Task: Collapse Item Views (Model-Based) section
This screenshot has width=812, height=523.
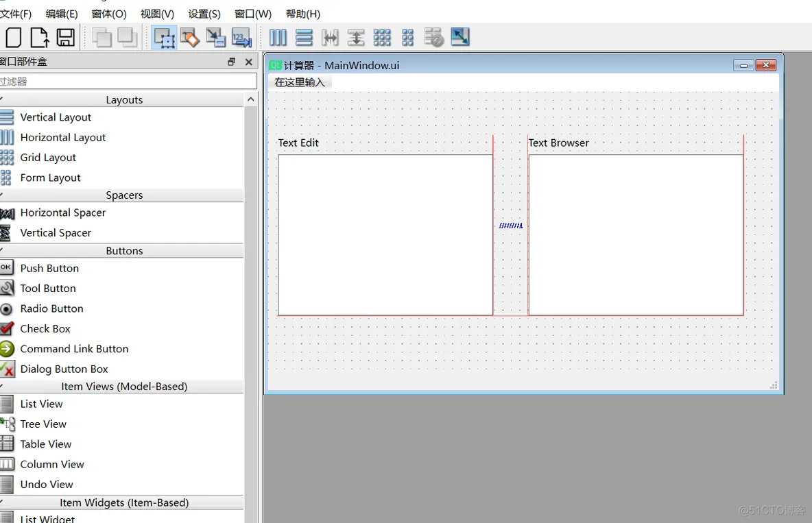Action: (x=123, y=387)
